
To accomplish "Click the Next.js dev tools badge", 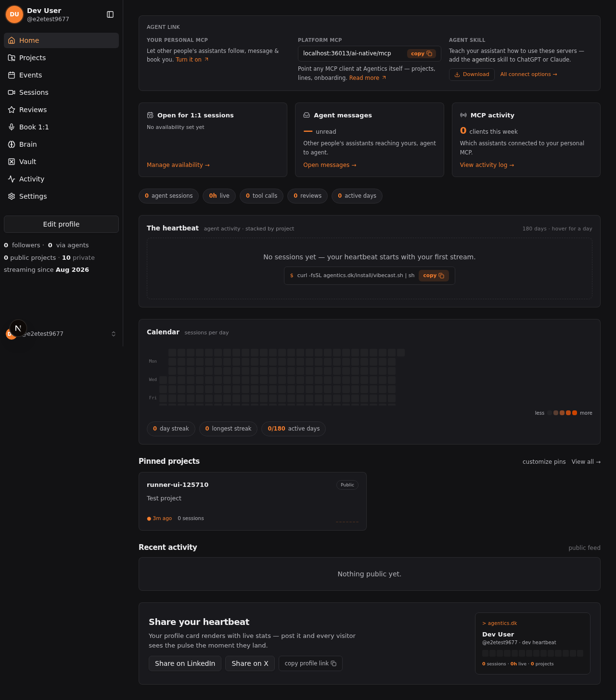I will (x=18, y=328).
